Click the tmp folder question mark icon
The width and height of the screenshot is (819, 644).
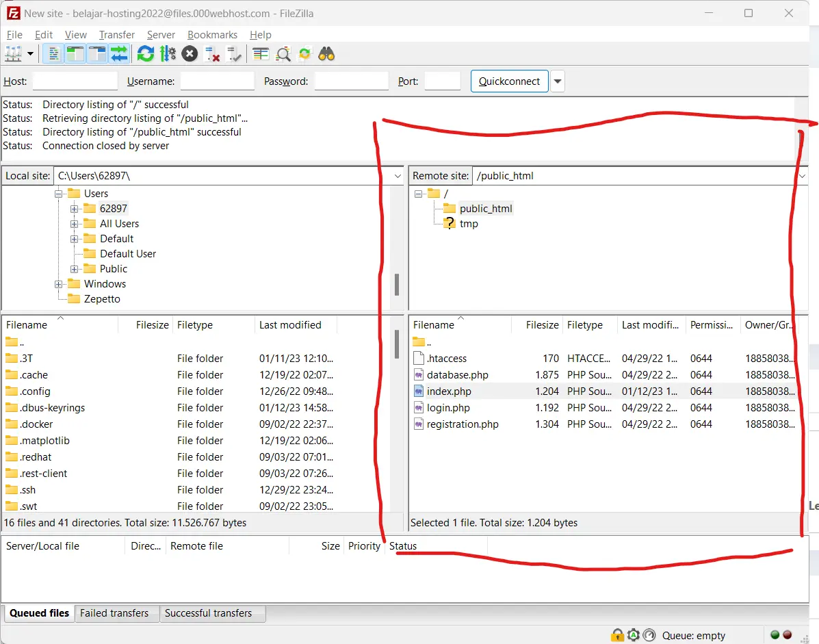(x=450, y=224)
